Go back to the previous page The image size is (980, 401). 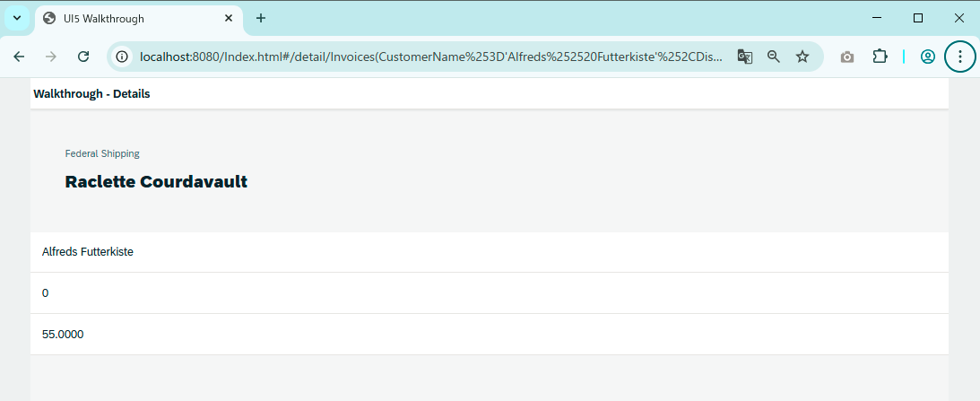20,57
